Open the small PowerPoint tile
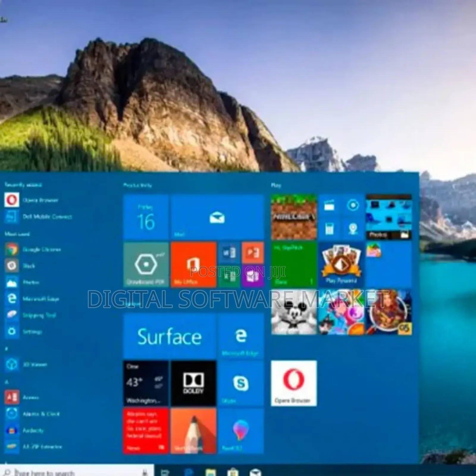 253,253
